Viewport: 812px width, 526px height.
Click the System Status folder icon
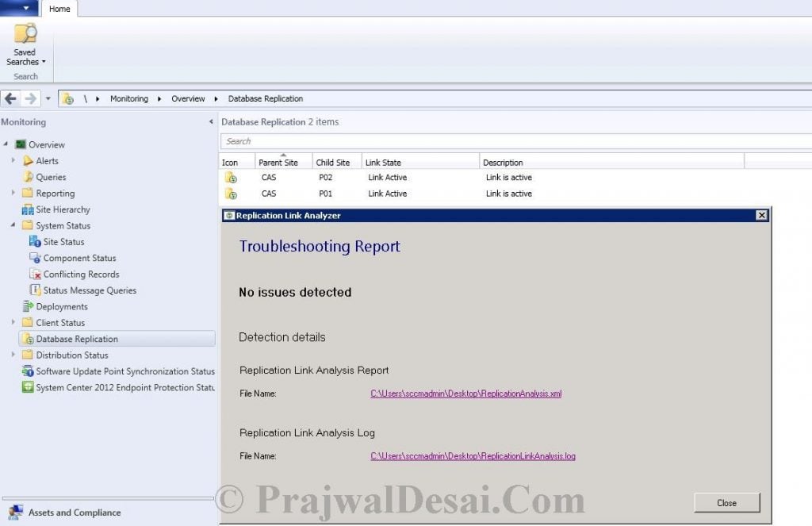28,225
